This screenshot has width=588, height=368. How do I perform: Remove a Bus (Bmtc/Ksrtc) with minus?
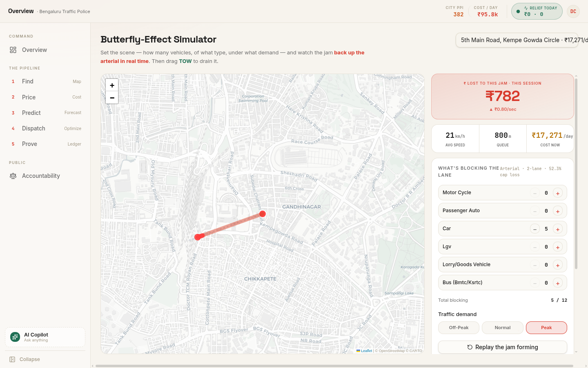click(535, 283)
